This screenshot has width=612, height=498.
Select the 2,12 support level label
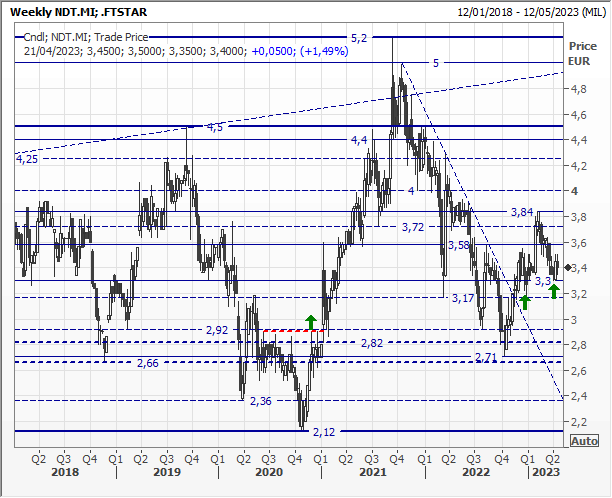point(323,432)
